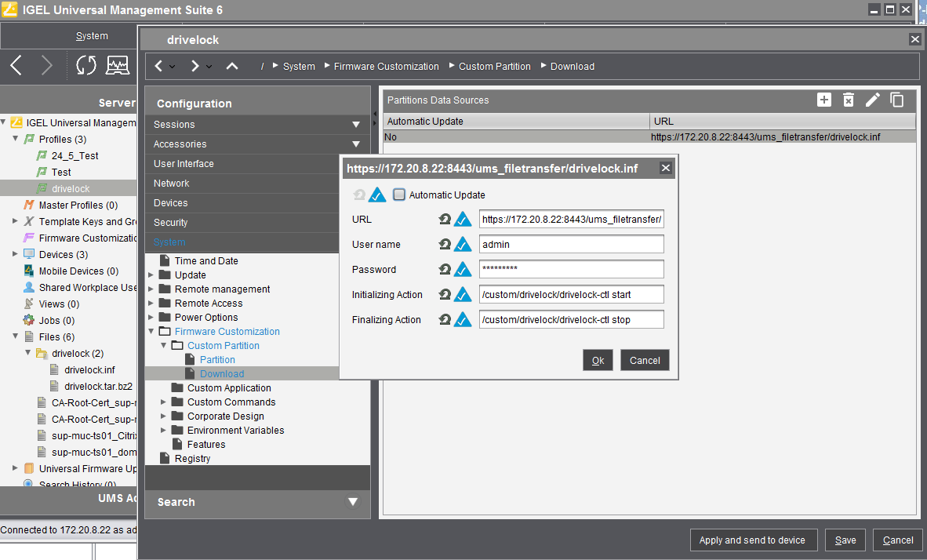Select the 24_5_Test profile
Image resolution: width=927 pixels, height=560 pixels.
(75, 155)
